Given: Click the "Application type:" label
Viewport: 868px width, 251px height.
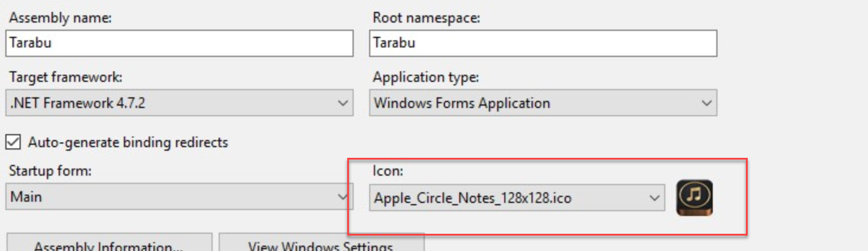Looking at the screenshot, I should pos(425,77).
